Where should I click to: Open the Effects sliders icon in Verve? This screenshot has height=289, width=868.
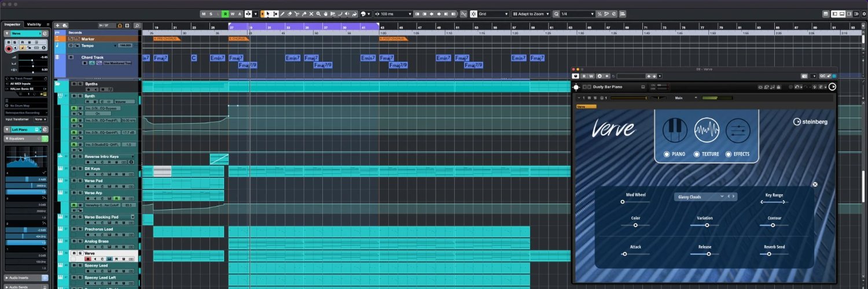click(x=737, y=130)
